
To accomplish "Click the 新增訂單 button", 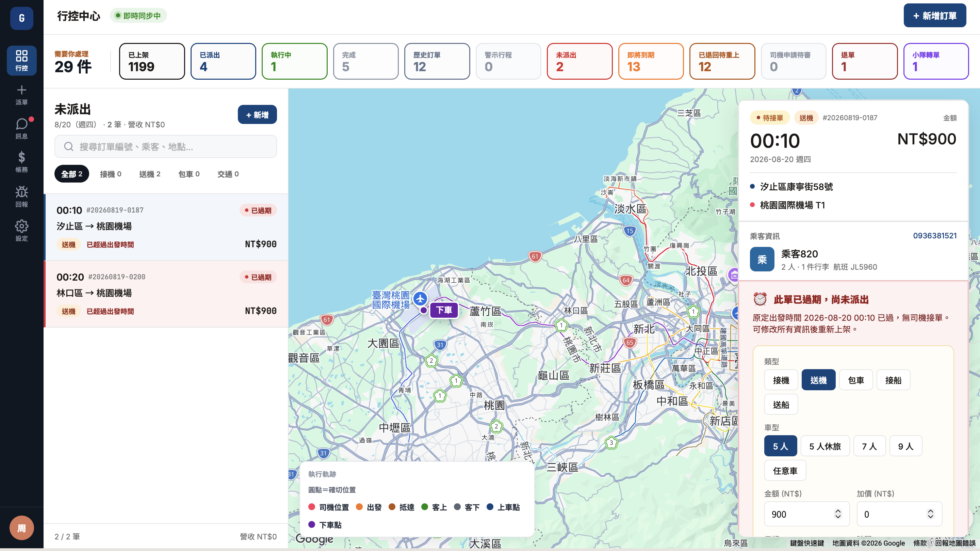I will coord(935,16).
